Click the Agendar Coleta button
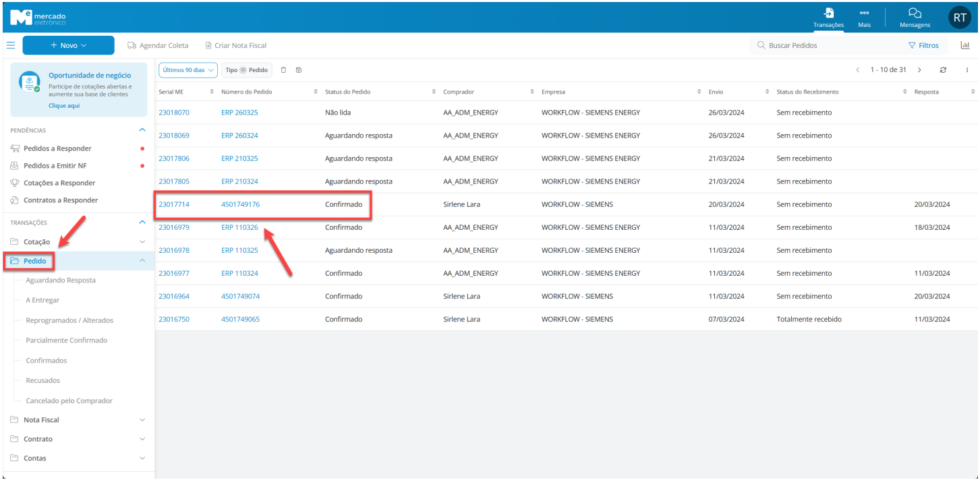 point(158,45)
